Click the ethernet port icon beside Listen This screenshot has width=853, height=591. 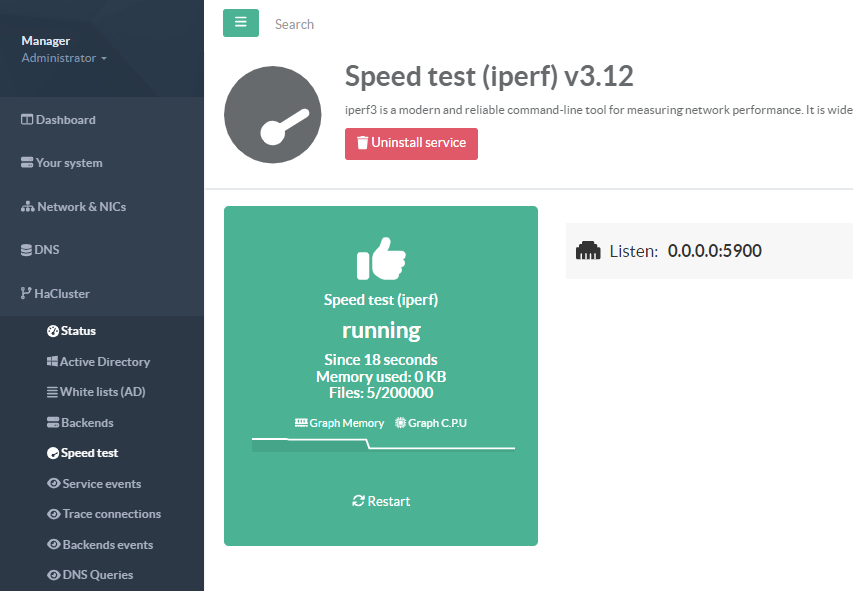(x=588, y=251)
